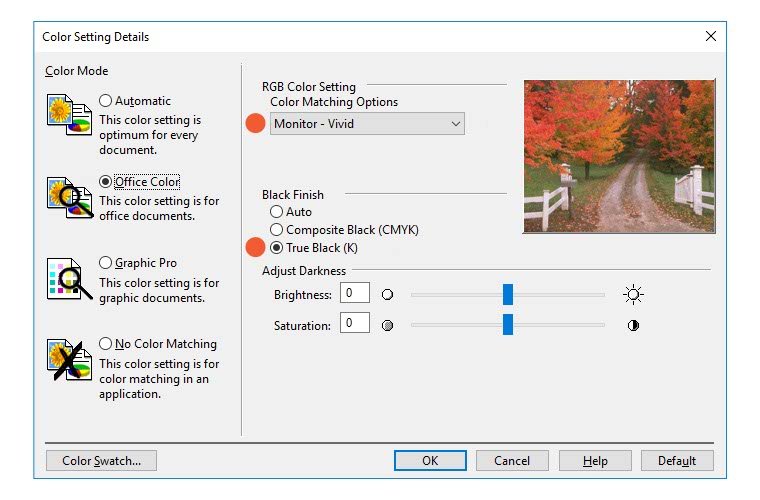Image resolution: width=760 pixels, height=500 pixels.
Task: Open the Color Swatch dialog
Action: point(101,460)
